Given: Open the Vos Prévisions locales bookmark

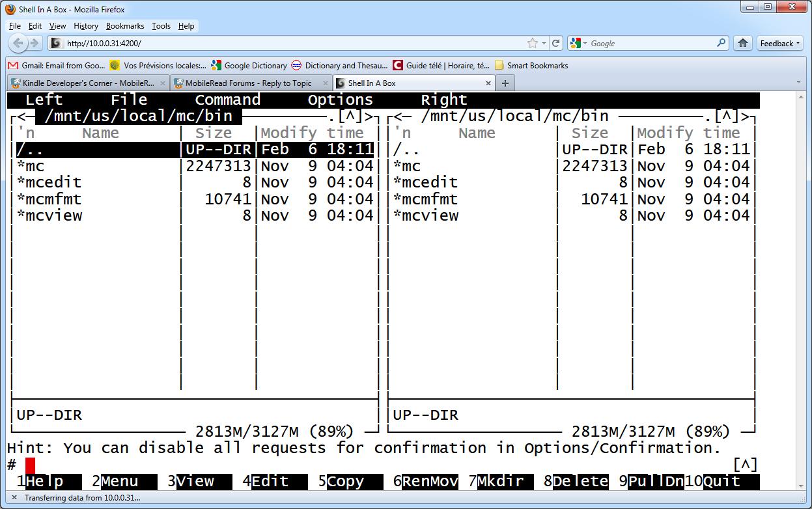Looking at the screenshot, I should [x=158, y=65].
